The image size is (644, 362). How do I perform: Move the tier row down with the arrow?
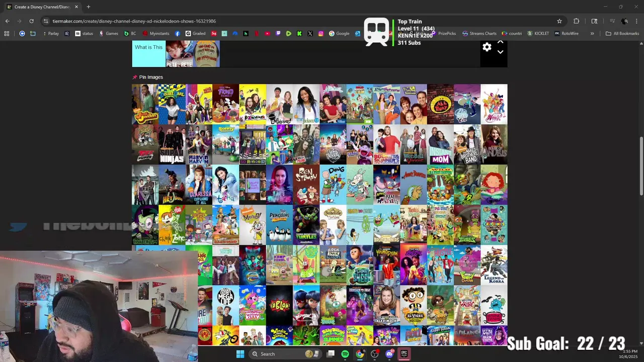pos(500,52)
